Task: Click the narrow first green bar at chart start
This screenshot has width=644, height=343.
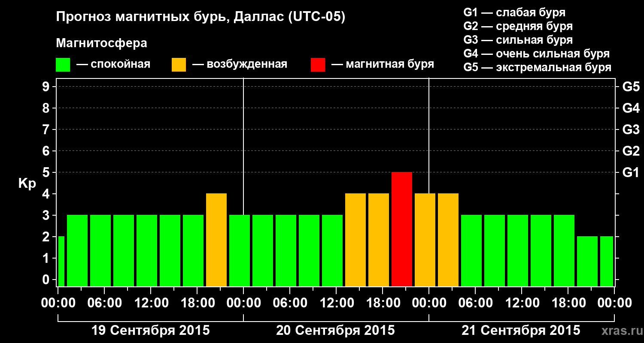Action: pos(61,262)
